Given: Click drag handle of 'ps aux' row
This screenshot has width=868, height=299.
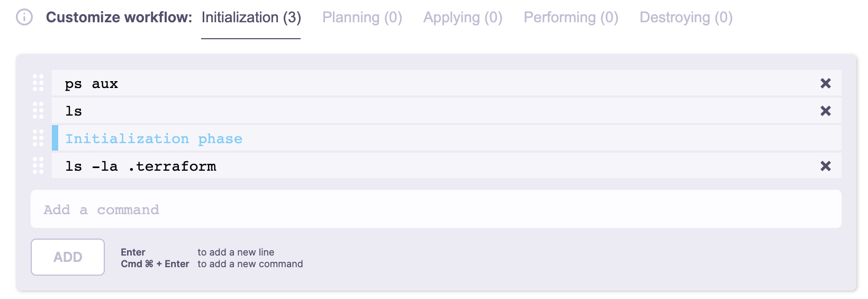Looking at the screenshot, I should [38, 83].
